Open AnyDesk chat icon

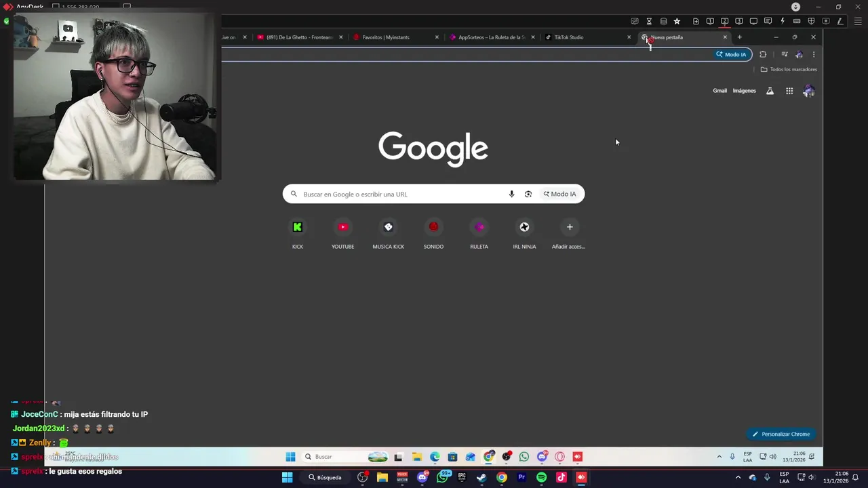768,22
